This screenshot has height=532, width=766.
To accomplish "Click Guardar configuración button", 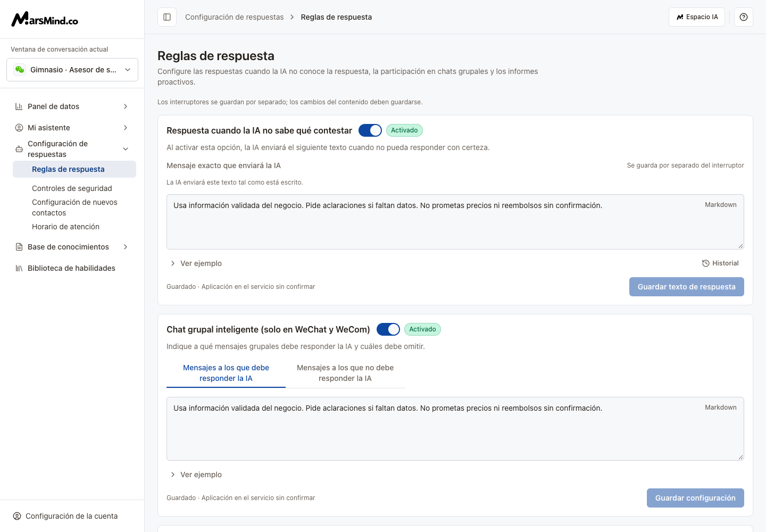I will click(695, 498).
